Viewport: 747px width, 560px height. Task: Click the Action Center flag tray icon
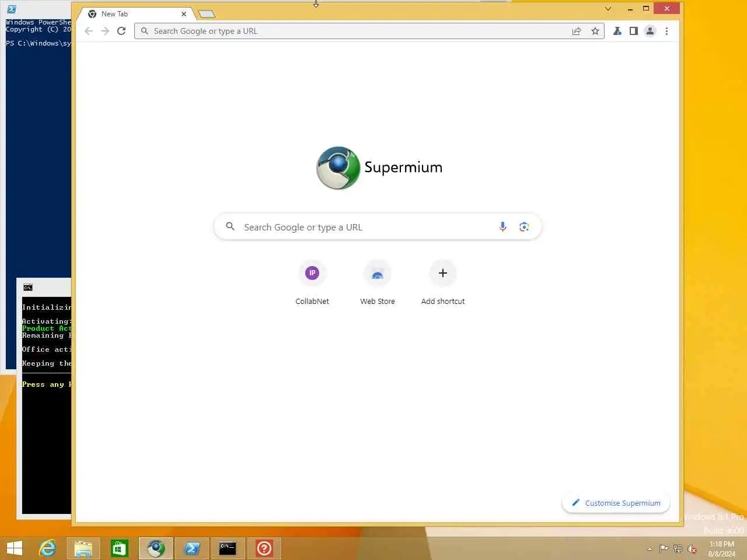point(664,548)
